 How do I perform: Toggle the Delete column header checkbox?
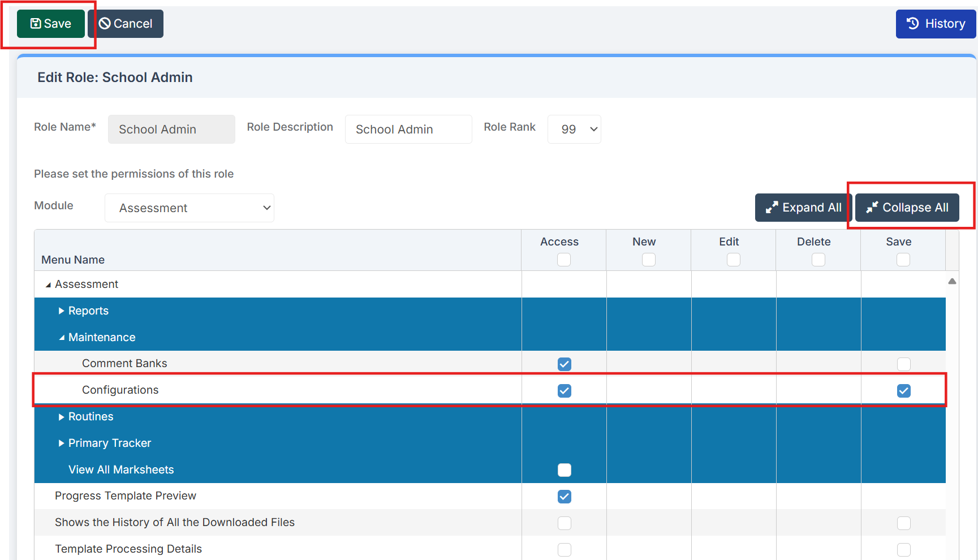(818, 260)
